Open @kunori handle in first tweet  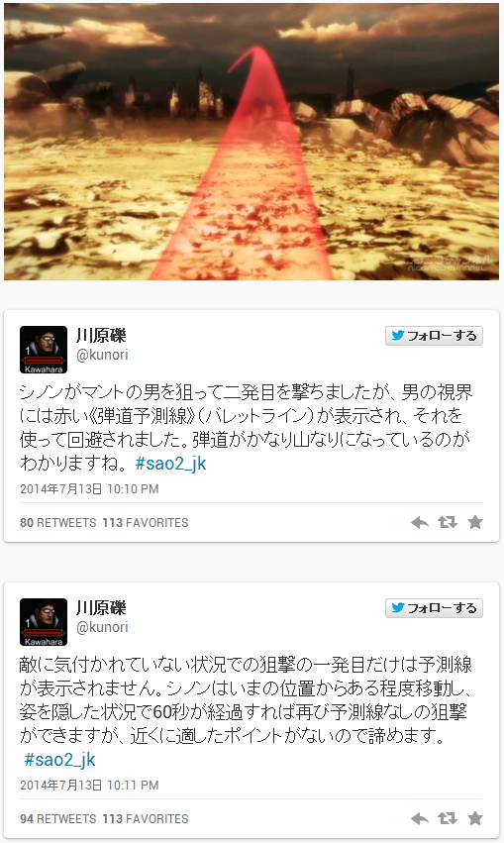[102, 355]
